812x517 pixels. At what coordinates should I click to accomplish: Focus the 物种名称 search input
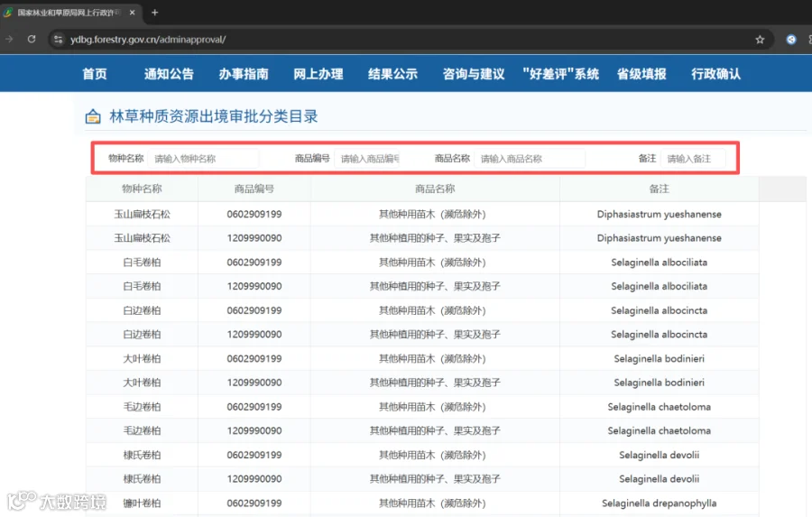[203, 159]
